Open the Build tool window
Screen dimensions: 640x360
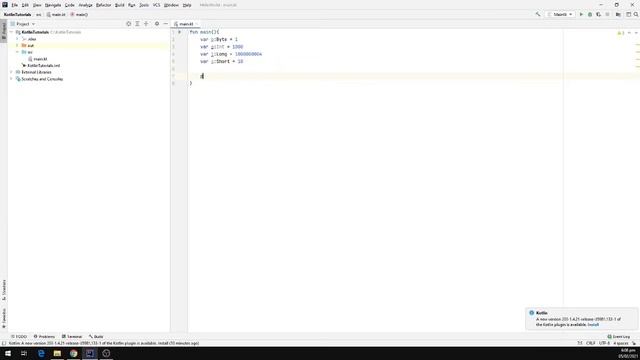(96, 336)
